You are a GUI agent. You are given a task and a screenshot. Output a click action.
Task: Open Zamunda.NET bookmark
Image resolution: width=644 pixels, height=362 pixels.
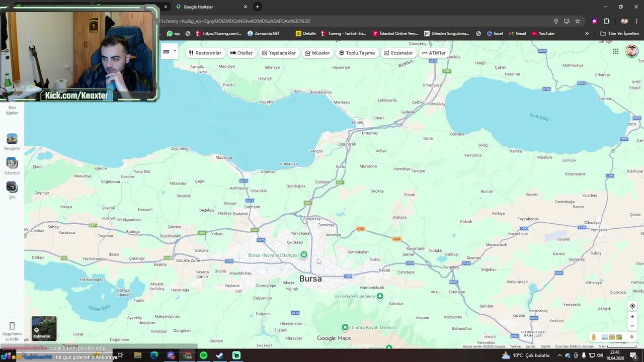[264, 34]
